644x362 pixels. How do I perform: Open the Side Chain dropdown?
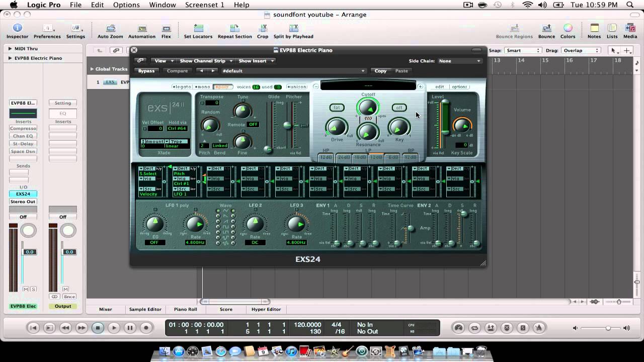click(460, 61)
